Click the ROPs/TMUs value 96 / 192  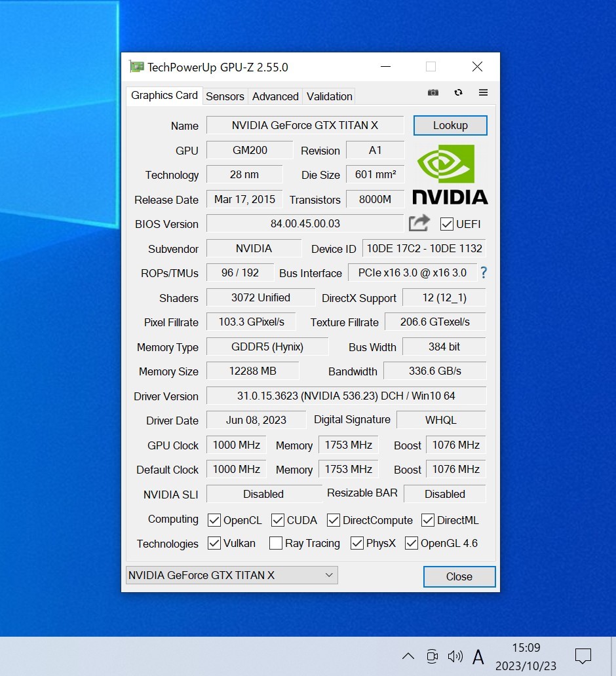pos(240,273)
